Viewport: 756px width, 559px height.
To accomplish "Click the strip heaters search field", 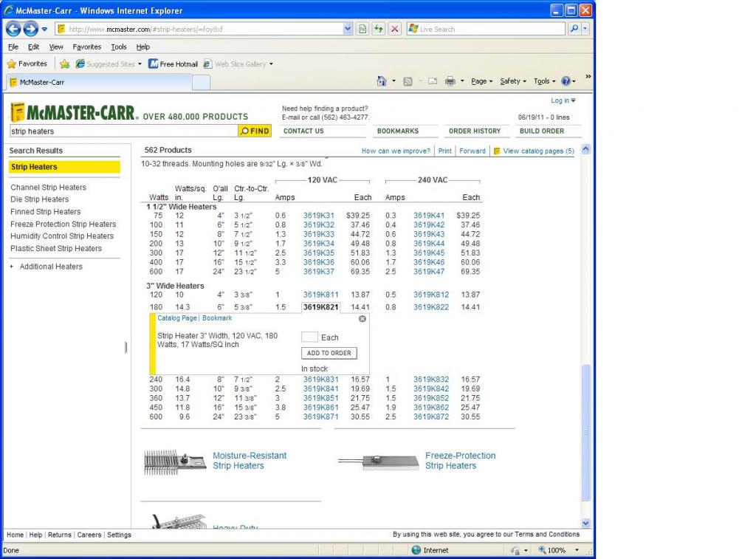I will tap(123, 131).
